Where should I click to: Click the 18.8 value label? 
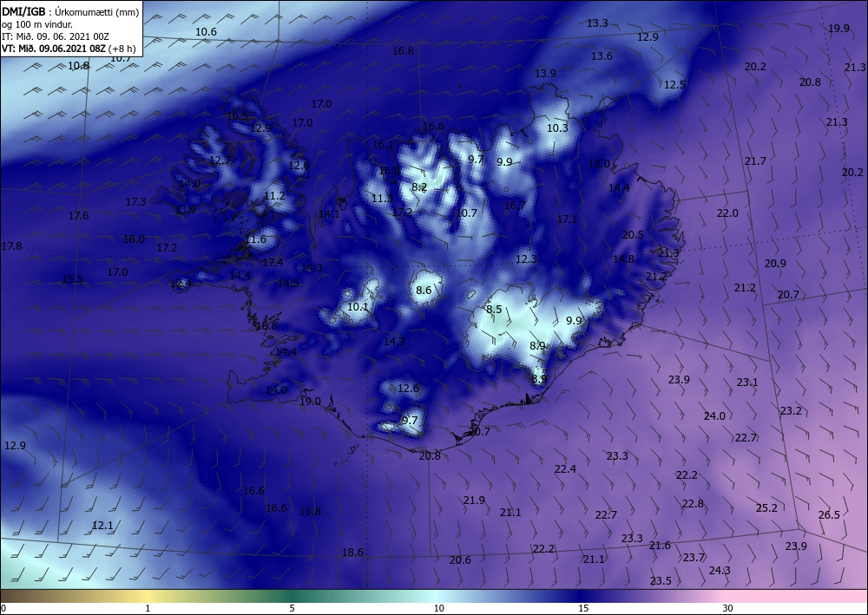pos(266,326)
